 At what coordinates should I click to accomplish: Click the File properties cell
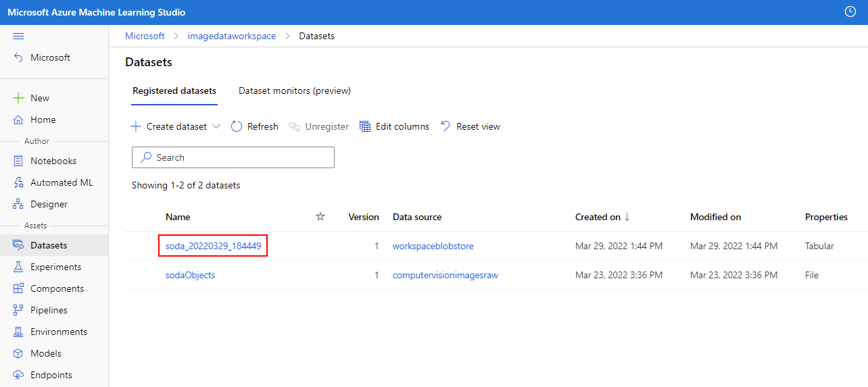coord(812,275)
